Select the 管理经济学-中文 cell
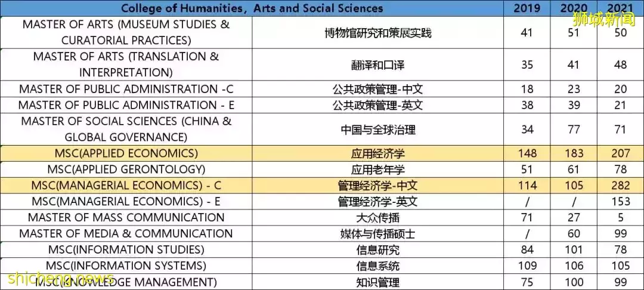This screenshot has width=644, height=290. 378,186
